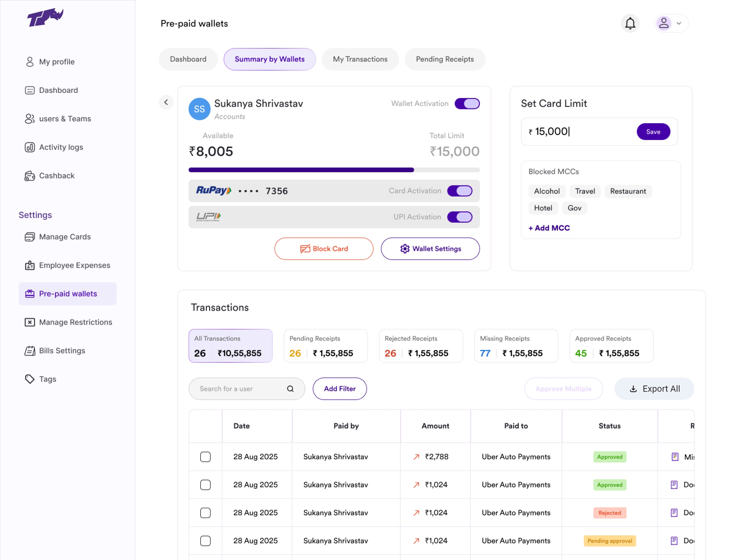Toggle Wallet Activation switch
This screenshot has height=560, width=747.
[467, 104]
